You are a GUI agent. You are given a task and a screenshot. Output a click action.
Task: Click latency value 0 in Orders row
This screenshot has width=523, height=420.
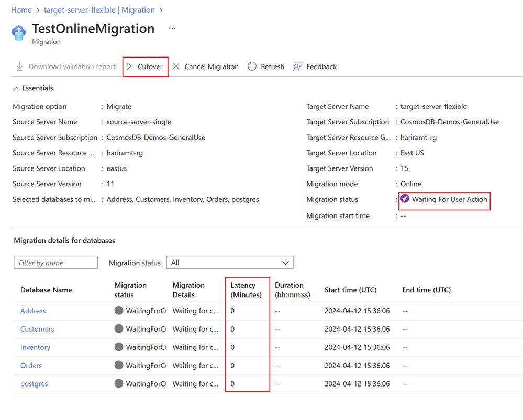(x=232, y=366)
